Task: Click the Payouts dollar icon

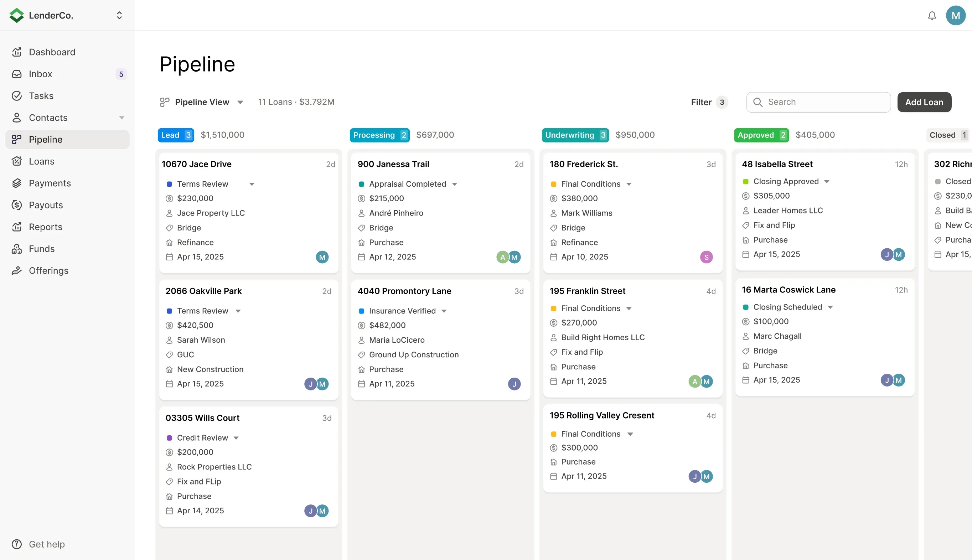Action: click(16, 205)
